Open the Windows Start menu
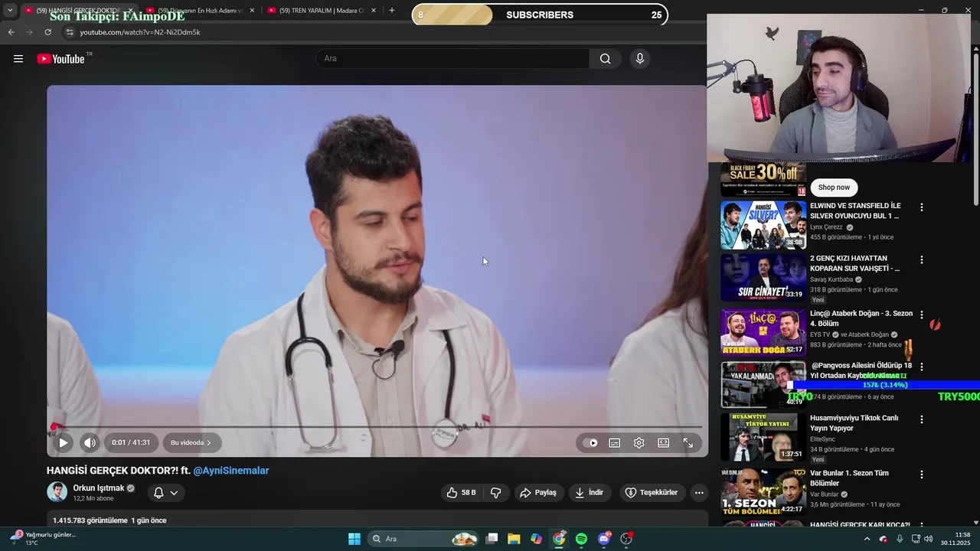Image resolution: width=980 pixels, height=551 pixels. pos(354,539)
